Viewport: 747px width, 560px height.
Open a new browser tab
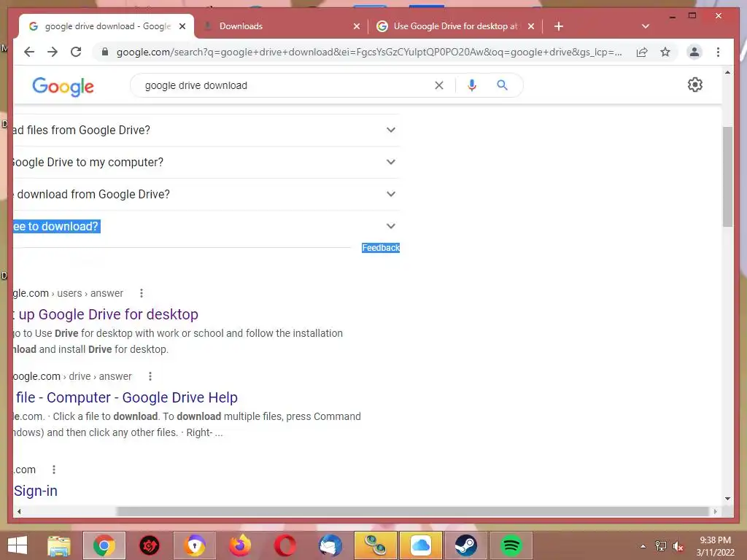coord(558,26)
